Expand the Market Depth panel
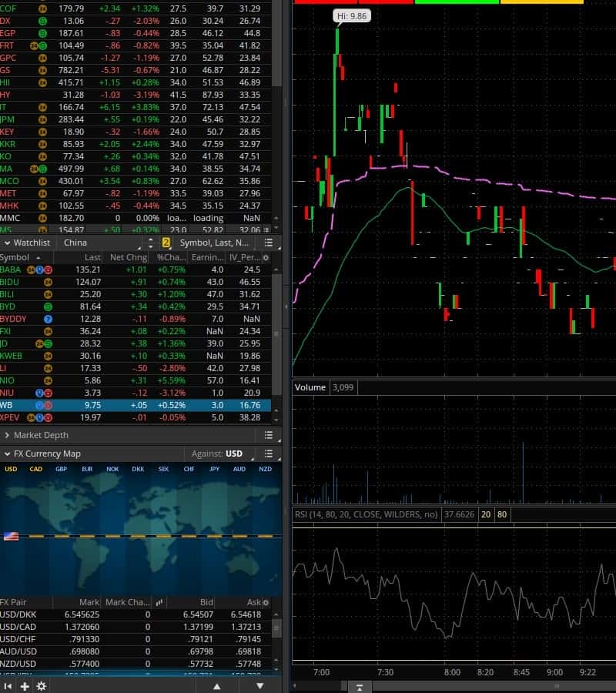 7,435
